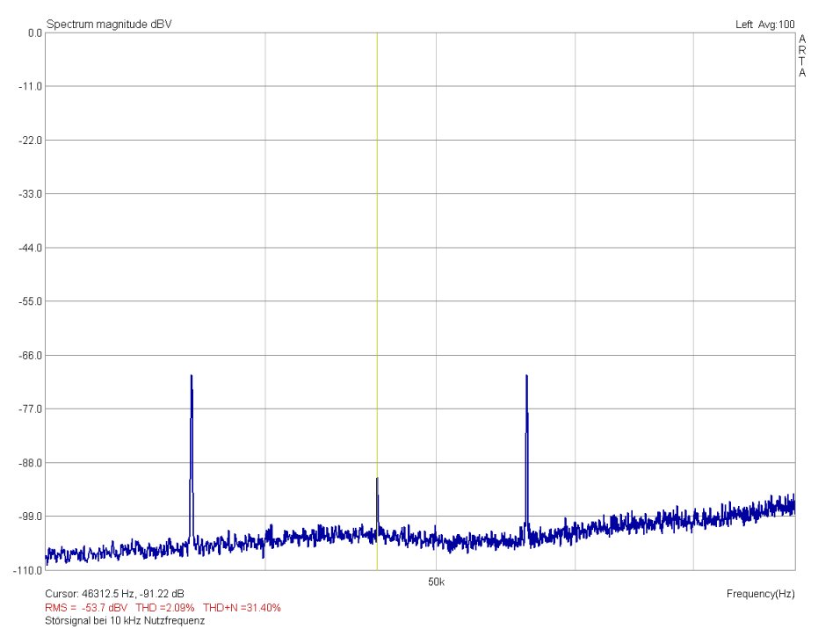Click the -55.0 Y-axis label
Viewport: 840px width, 629px height.
click(x=32, y=301)
